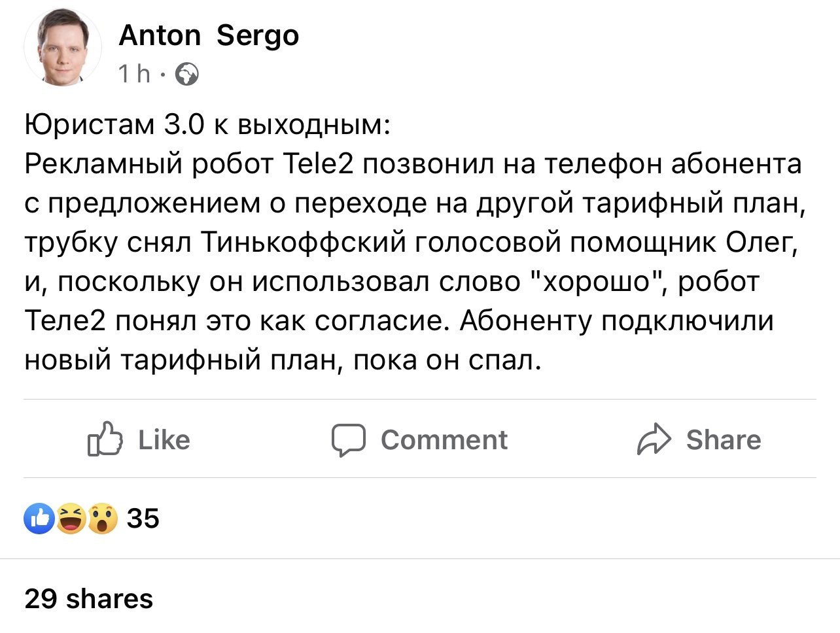Click the Comment speech bubble icon
This screenshot has width=840, height=633.
point(348,439)
